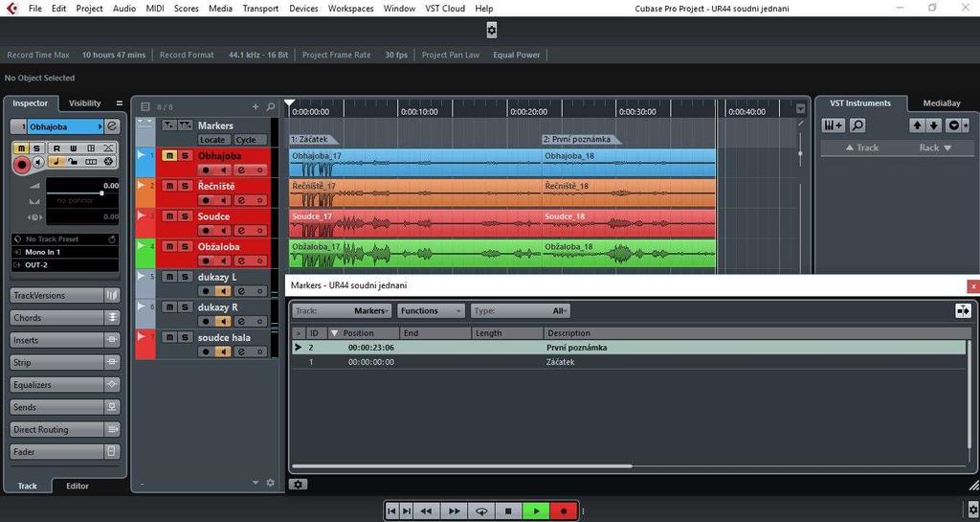Mute the Obhajoba track in track list
Image resolution: width=980 pixels, height=522 pixels.
pos(168,156)
